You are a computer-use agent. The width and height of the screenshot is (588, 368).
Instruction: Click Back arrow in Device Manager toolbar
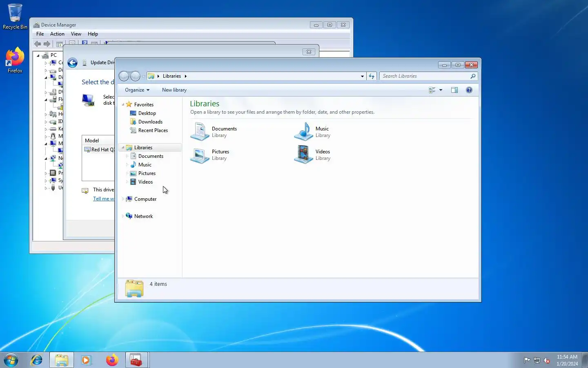[38, 44]
